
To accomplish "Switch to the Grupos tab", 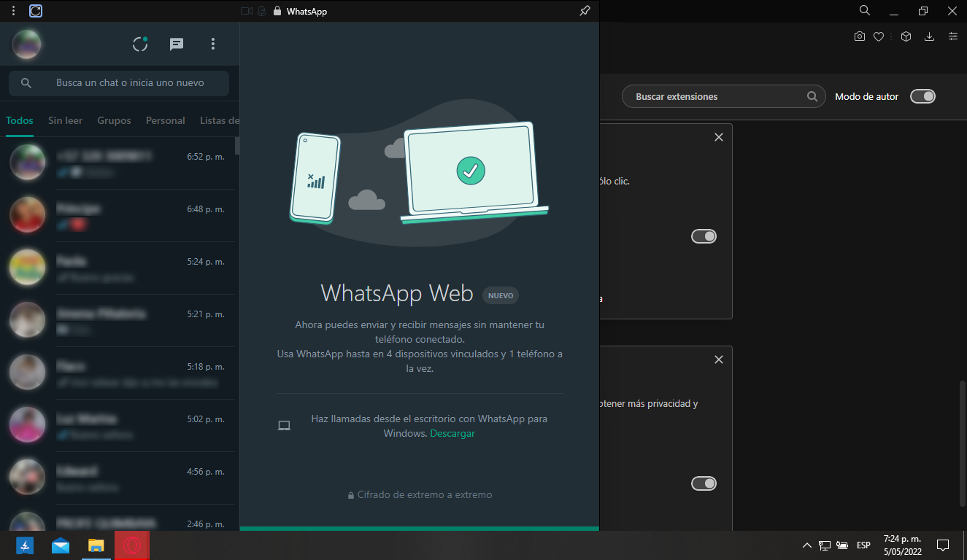I will (x=114, y=120).
